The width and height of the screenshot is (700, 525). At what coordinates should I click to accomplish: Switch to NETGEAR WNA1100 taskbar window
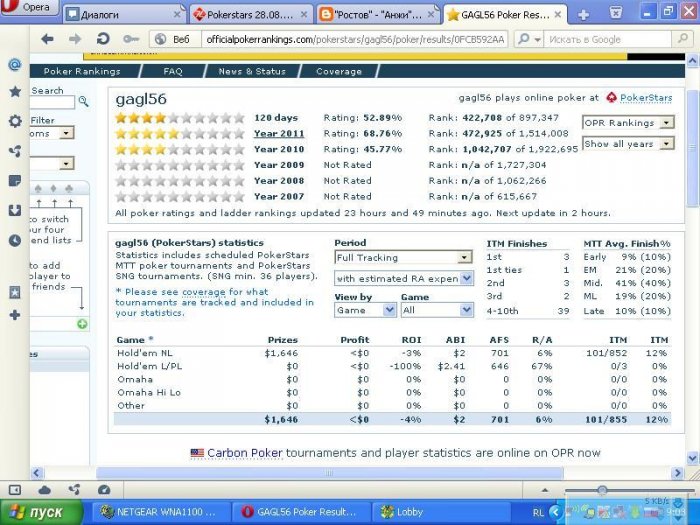161,512
